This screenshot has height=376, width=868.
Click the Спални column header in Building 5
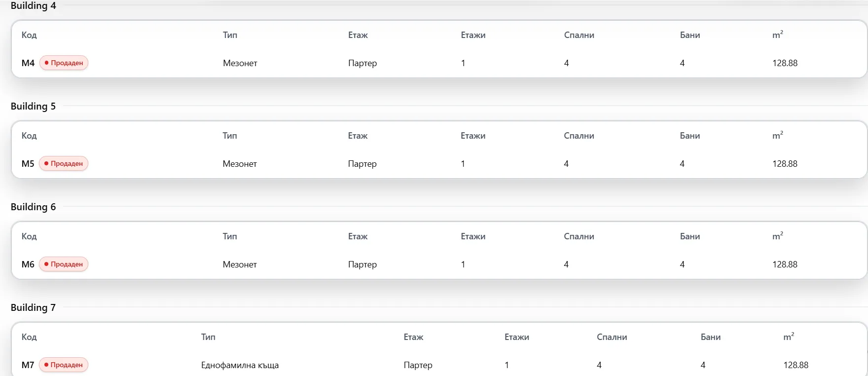(579, 136)
